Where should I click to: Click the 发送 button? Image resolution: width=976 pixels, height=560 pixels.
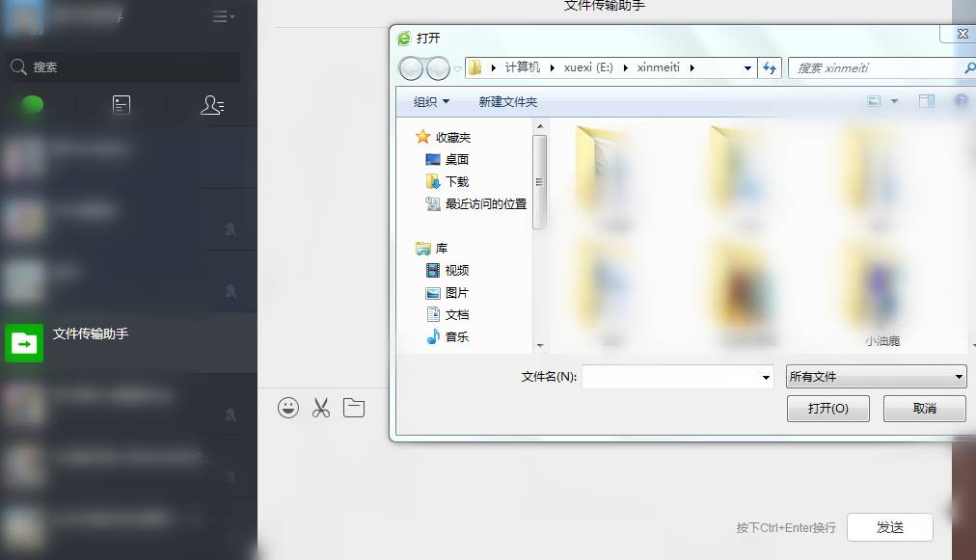coord(889,527)
